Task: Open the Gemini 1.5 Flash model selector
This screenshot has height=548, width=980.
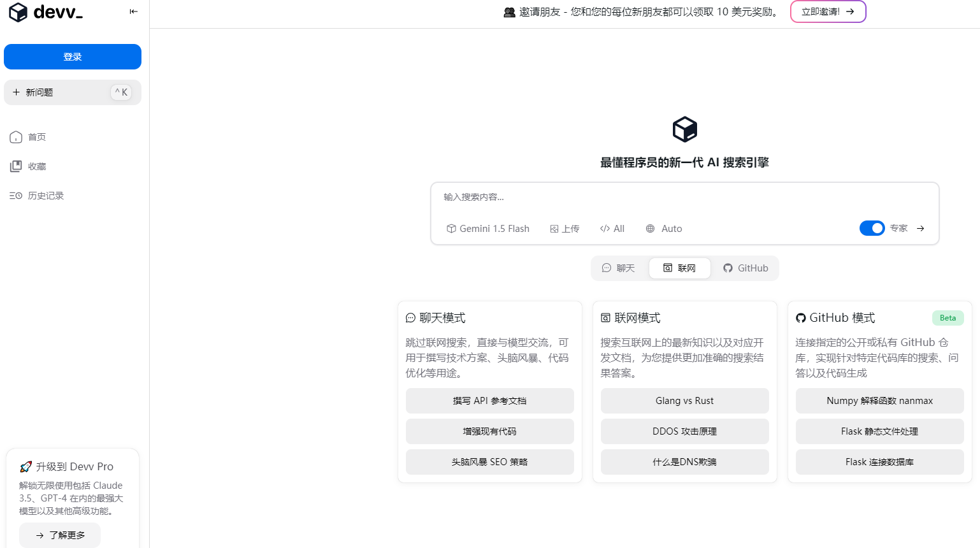Action: pyautogui.click(x=488, y=229)
